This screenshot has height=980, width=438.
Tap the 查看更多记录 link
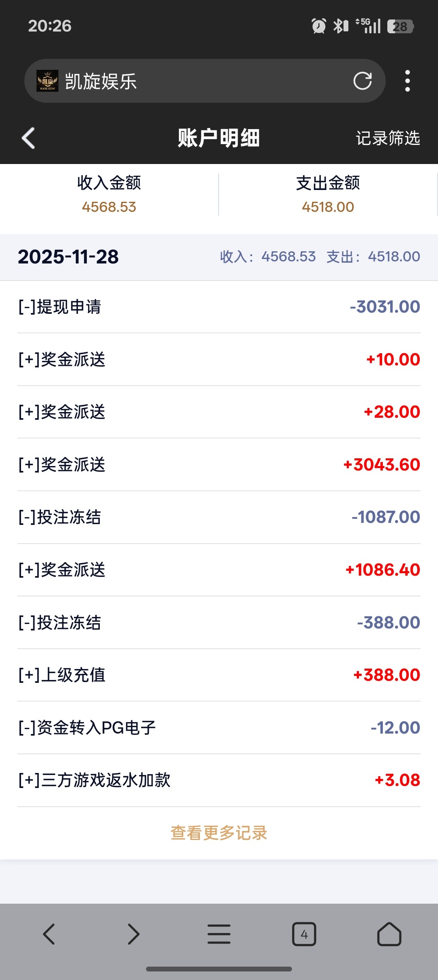pos(219,833)
